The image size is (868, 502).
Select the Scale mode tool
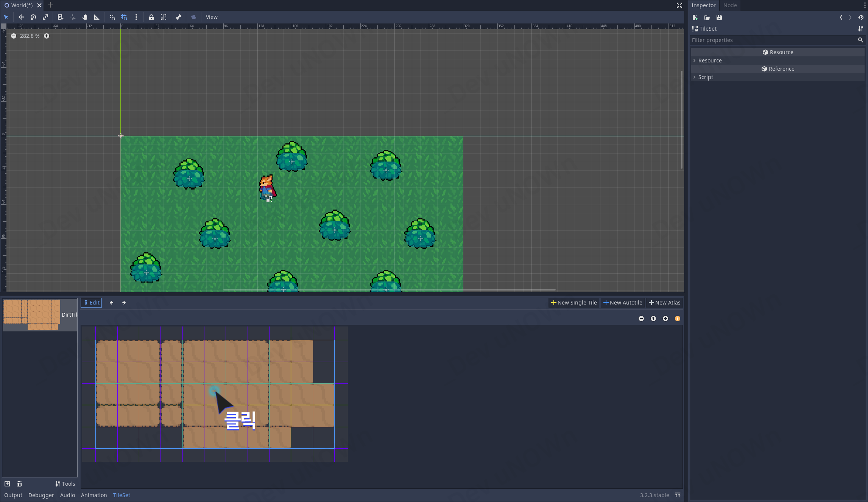pos(45,17)
